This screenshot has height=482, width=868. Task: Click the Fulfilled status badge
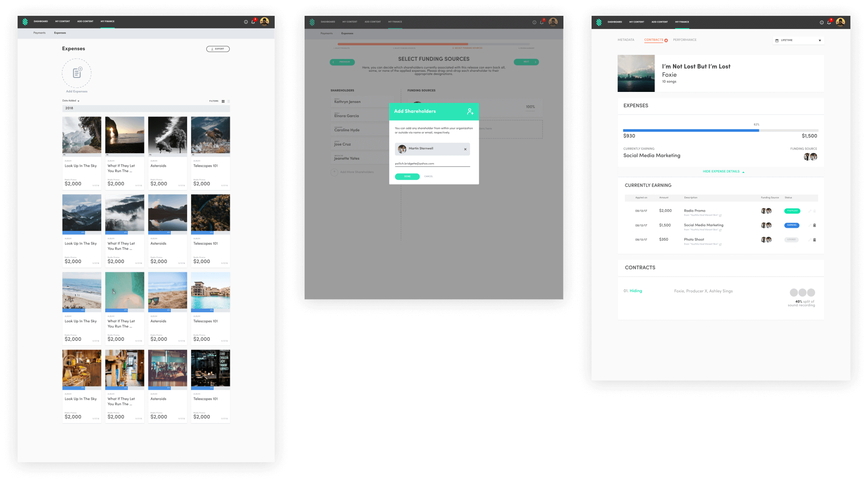pyautogui.click(x=792, y=211)
